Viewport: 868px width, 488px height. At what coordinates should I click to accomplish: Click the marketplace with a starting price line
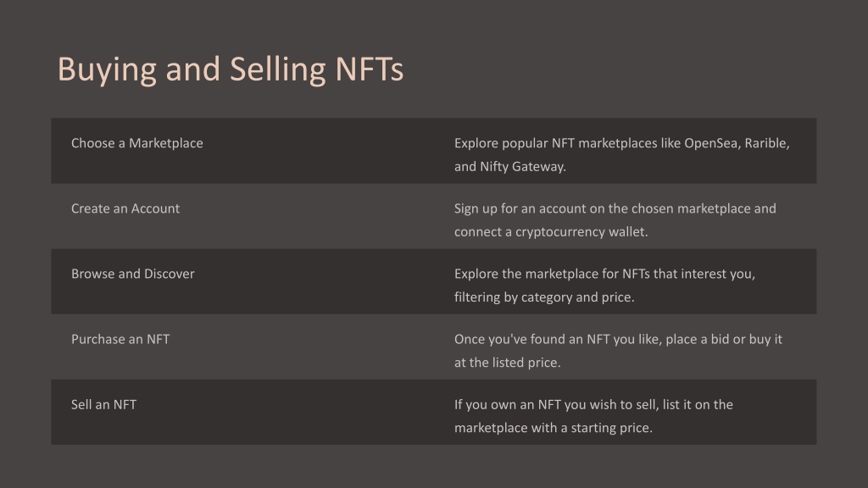pyautogui.click(x=553, y=428)
